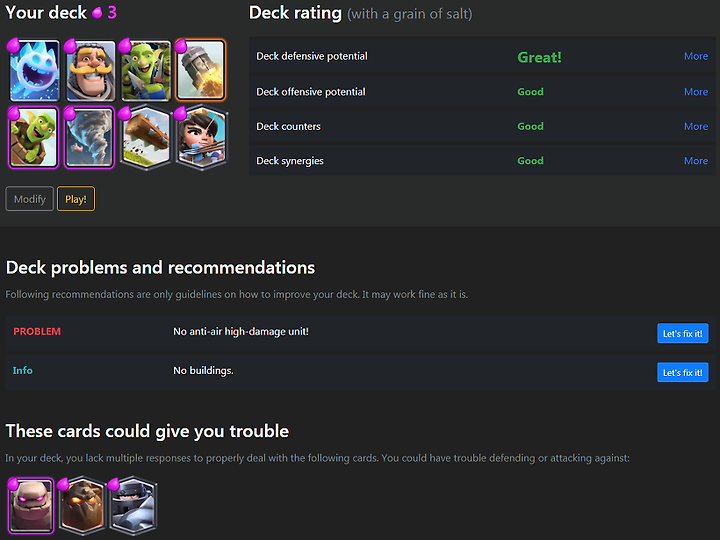Click the Modify deck button
The image size is (720, 540).
[29, 199]
